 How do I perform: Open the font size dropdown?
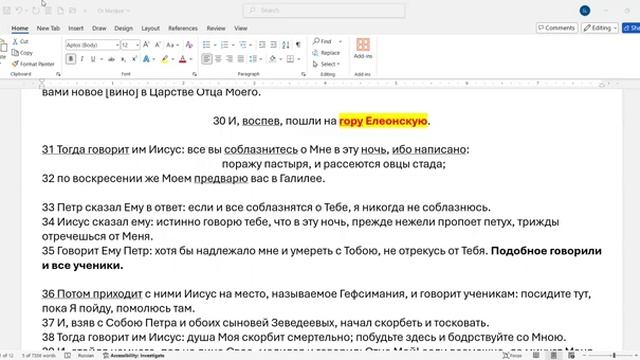click(x=138, y=45)
